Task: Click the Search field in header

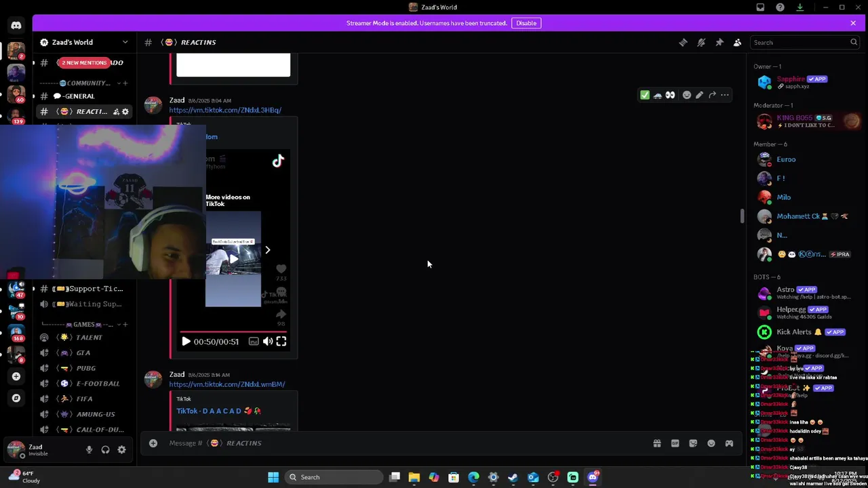Action: pos(805,42)
